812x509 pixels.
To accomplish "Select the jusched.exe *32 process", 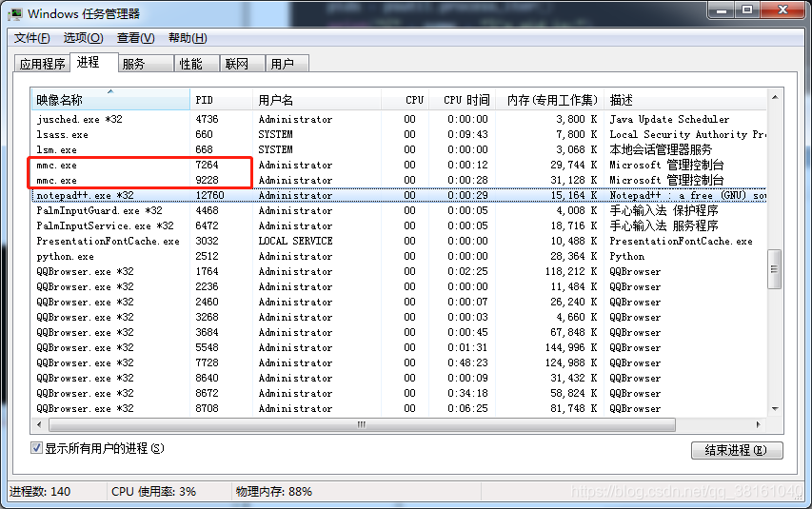I will 399,119.
